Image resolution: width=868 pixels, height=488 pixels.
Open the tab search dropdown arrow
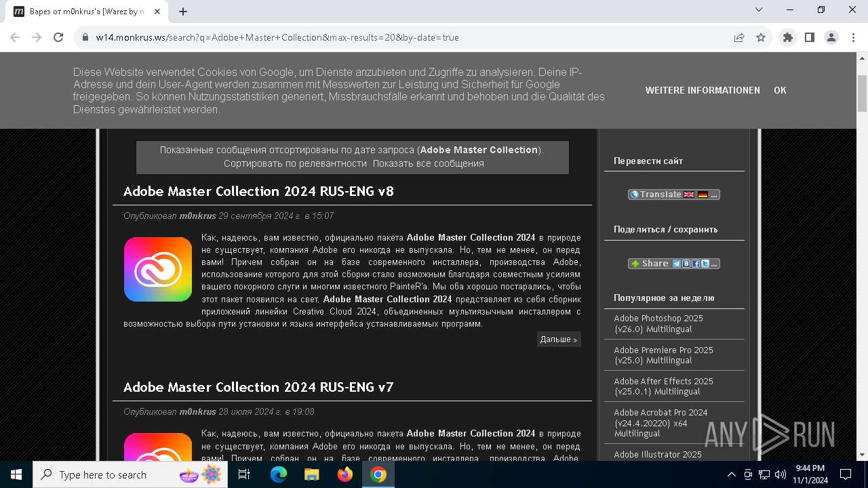click(759, 9)
